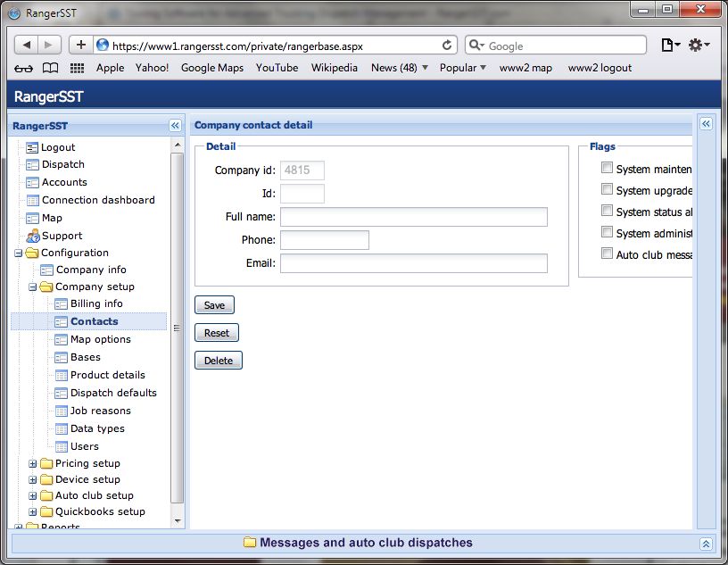
Task: Open the reading list glasses icon
Action: tap(24, 68)
